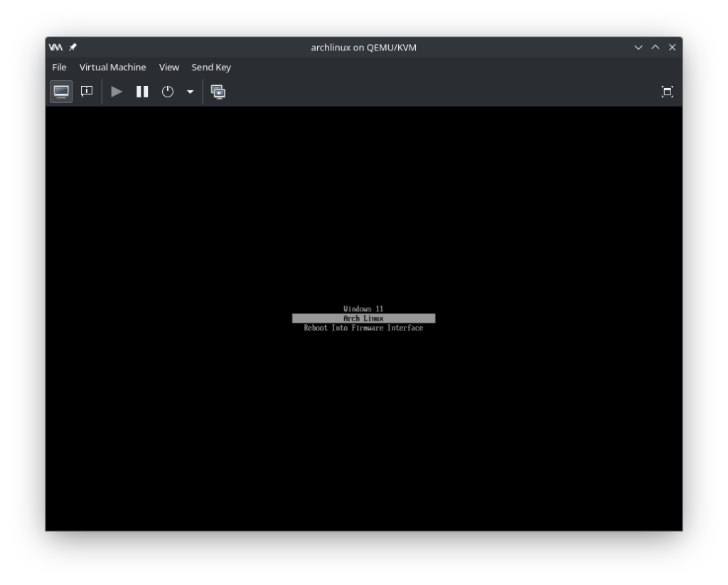Click the window title archlinux on QEMU/KVM
This screenshot has width=728, height=585.
click(x=363, y=48)
